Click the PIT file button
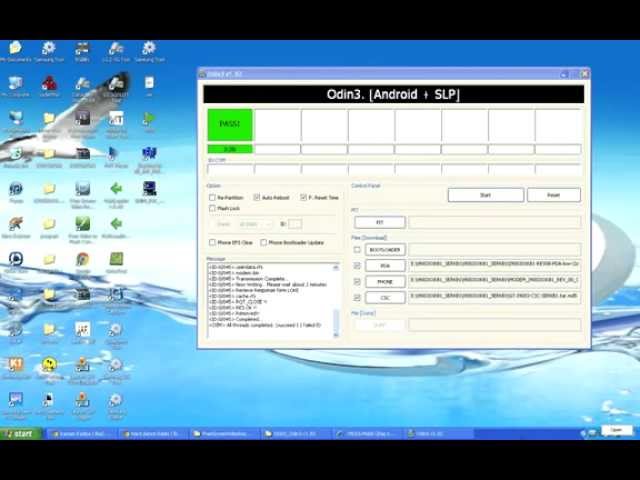This screenshot has width=640, height=480. click(380, 222)
